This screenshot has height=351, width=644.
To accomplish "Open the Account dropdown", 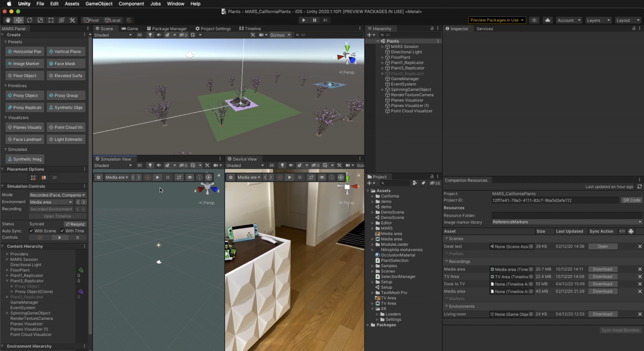I will 569,20.
